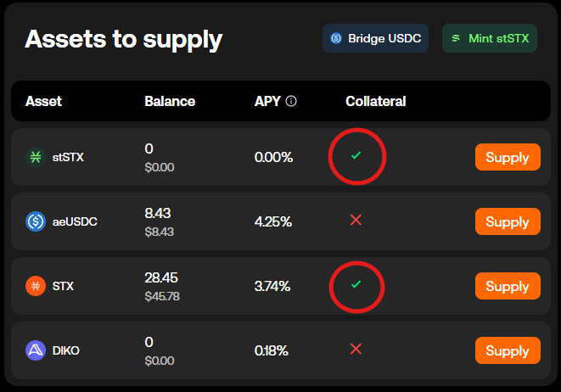This screenshot has width=561, height=392.
Task: Toggle the STX collateral green checkmark
Action: click(x=356, y=284)
